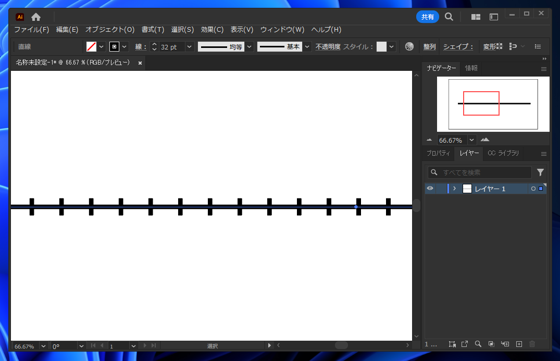
Task: Click the Navigator zoom out small mountains icon
Action: pos(430,140)
